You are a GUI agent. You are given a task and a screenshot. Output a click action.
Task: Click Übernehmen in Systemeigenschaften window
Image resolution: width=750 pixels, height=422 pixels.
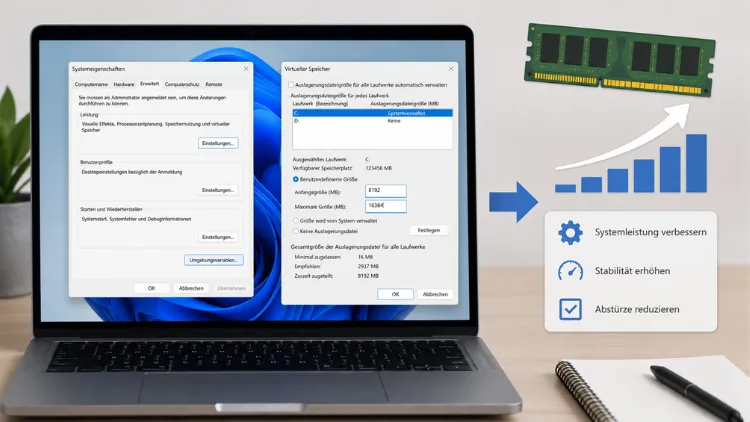coord(232,288)
